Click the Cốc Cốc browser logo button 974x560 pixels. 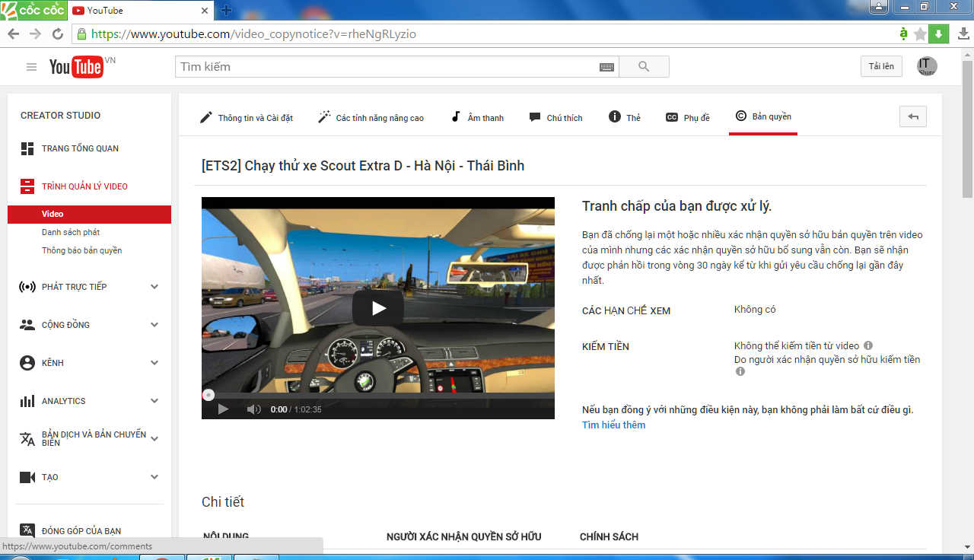click(32, 10)
